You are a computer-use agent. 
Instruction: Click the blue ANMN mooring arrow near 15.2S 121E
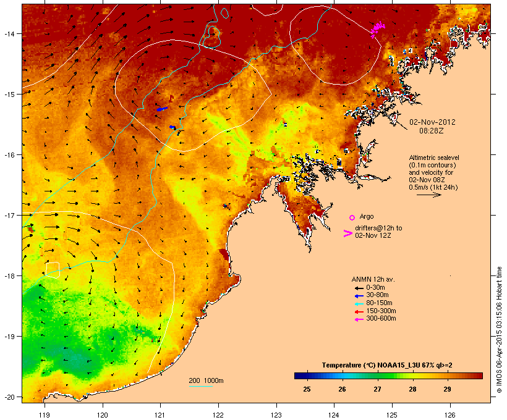[x=162, y=109]
